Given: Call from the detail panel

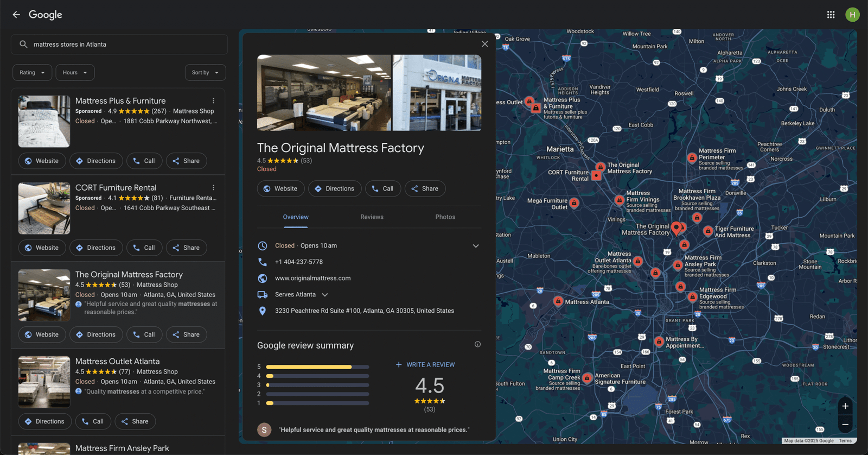Looking at the screenshot, I should coord(383,189).
